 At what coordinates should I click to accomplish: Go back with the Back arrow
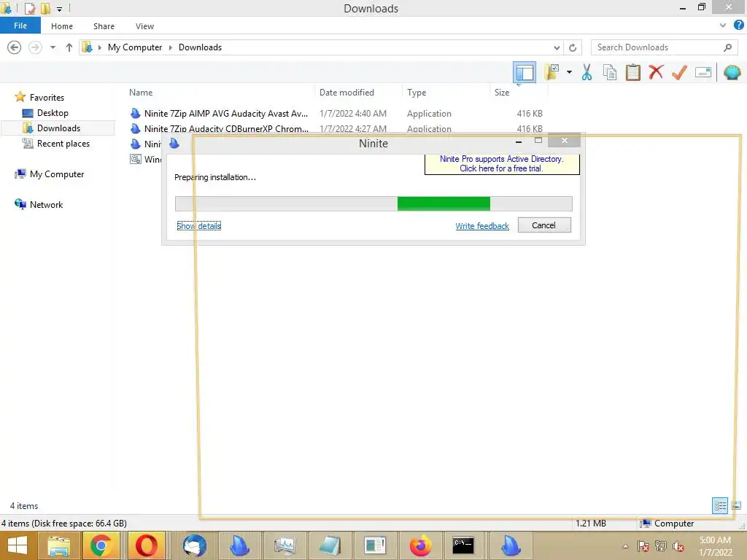15,47
